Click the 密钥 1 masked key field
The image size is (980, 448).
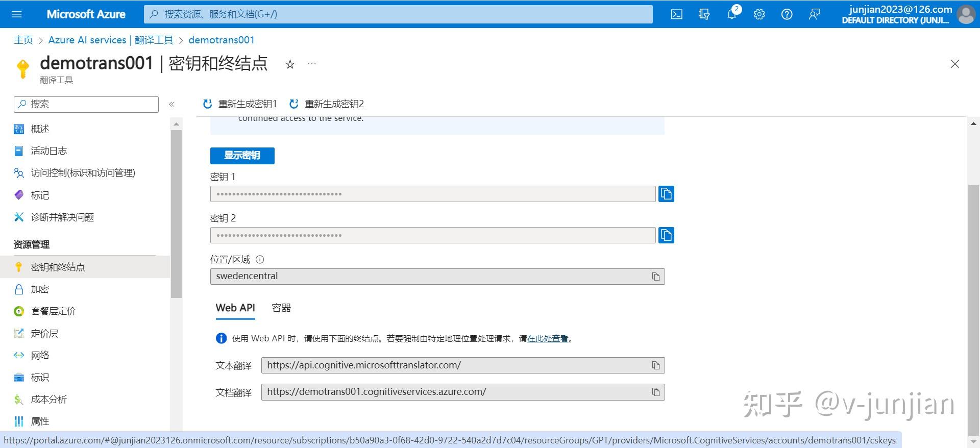(x=433, y=194)
